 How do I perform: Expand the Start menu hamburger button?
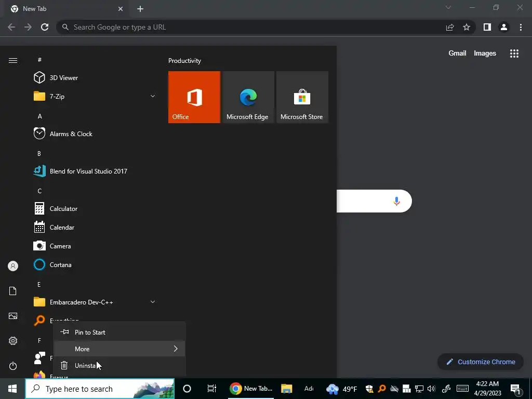pos(13,60)
